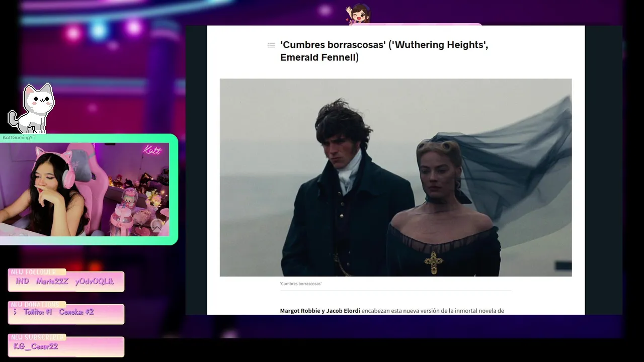The height and width of the screenshot is (362, 644).
Task: Click the 'Cumbres borrascosas' image caption
Action: (x=300, y=284)
